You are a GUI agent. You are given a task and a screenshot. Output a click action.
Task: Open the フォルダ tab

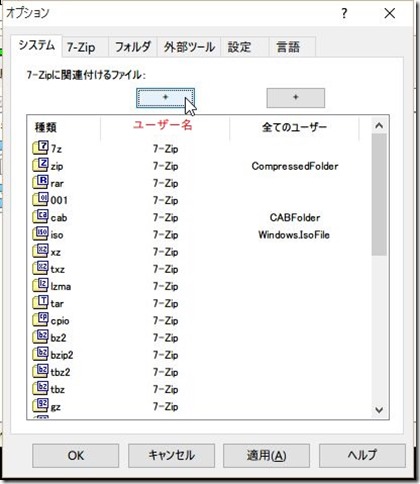(x=133, y=47)
